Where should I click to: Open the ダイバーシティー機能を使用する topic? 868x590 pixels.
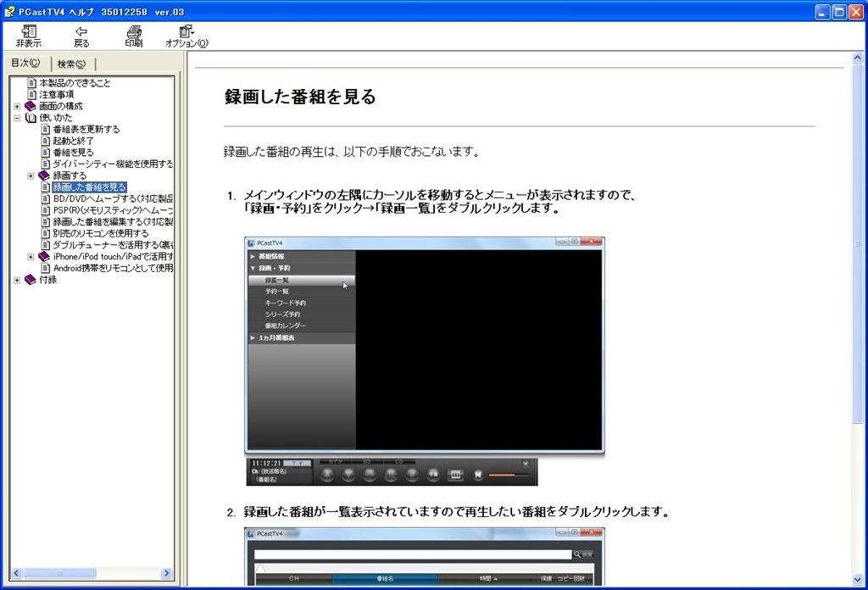pyautogui.click(x=113, y=164)
